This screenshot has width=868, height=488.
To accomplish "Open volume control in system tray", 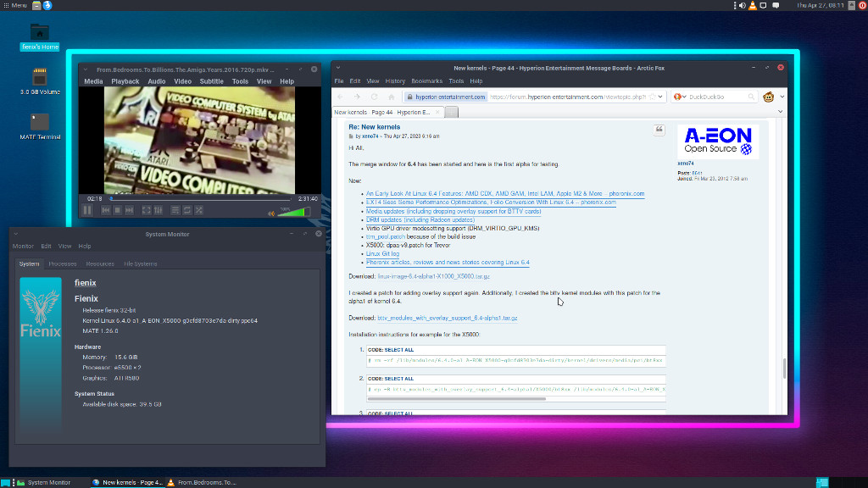I will tap(743, 6).
